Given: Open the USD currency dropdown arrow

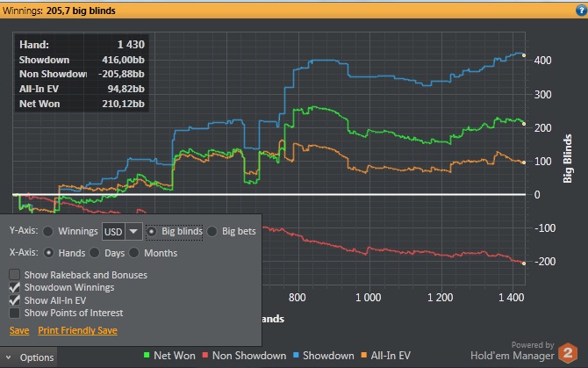Looking at the screenshot, I should coord(133,232).
